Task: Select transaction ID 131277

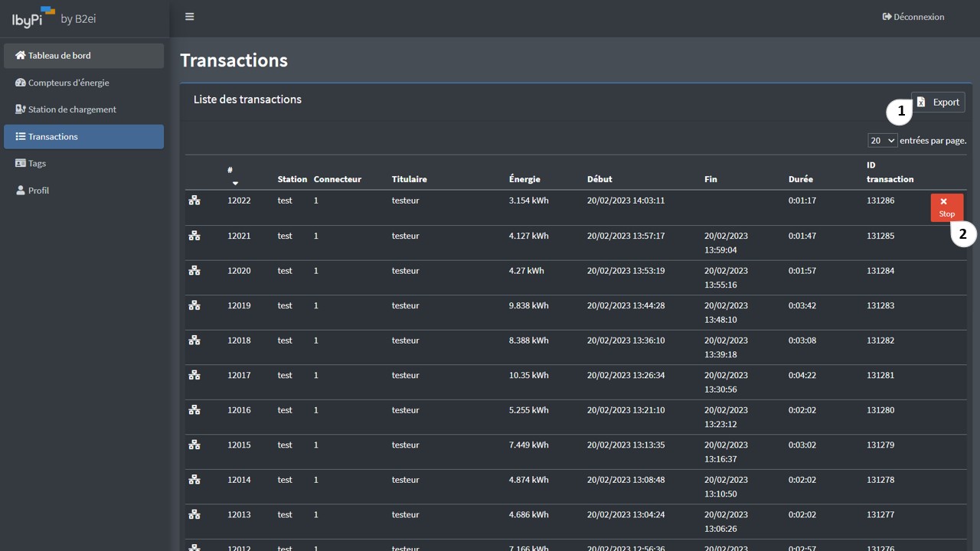Action: pyautogui.click(x=880, y=514)
